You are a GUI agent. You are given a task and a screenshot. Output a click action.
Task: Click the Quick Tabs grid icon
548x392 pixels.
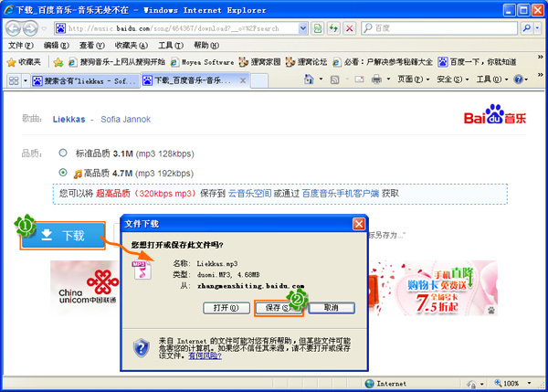[x=14, y=80]
